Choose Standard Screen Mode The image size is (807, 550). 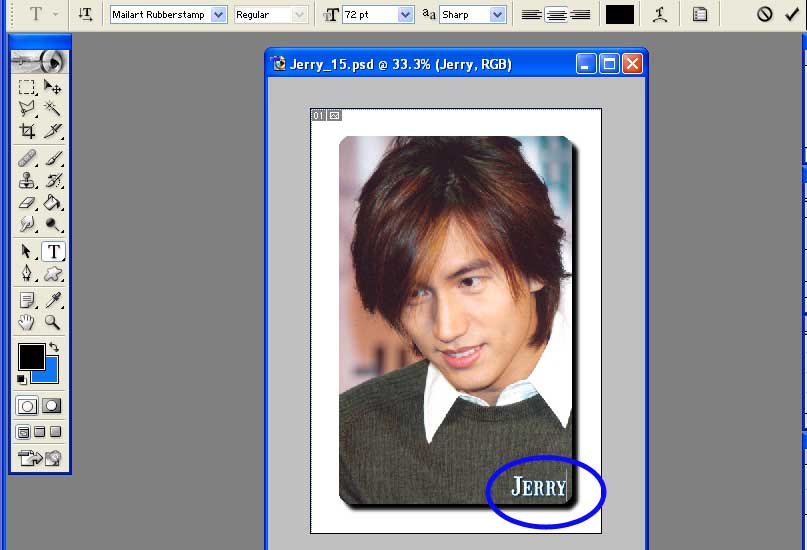(24, 432)
